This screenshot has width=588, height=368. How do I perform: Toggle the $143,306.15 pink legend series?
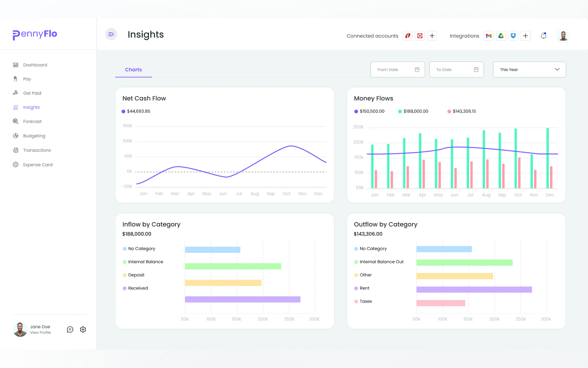point(461,111)
